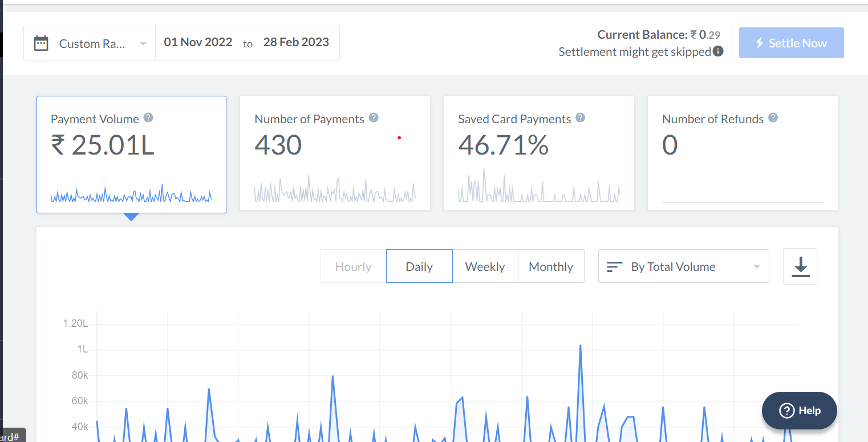Viewport: 868px width, 442px height.
Task: Download chart data using the download icon
Action: (800, 266)
